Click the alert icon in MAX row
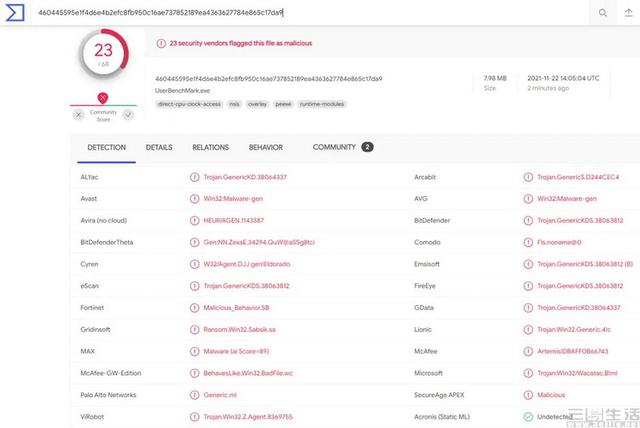The width and height of the screenshot is (640, 428). [195, 351]
